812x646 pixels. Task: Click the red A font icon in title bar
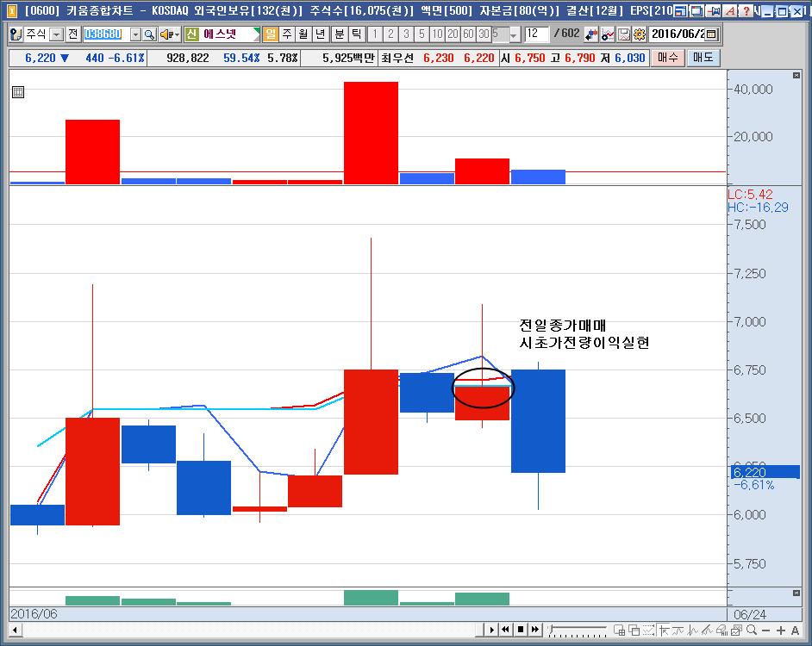[730, 11]
